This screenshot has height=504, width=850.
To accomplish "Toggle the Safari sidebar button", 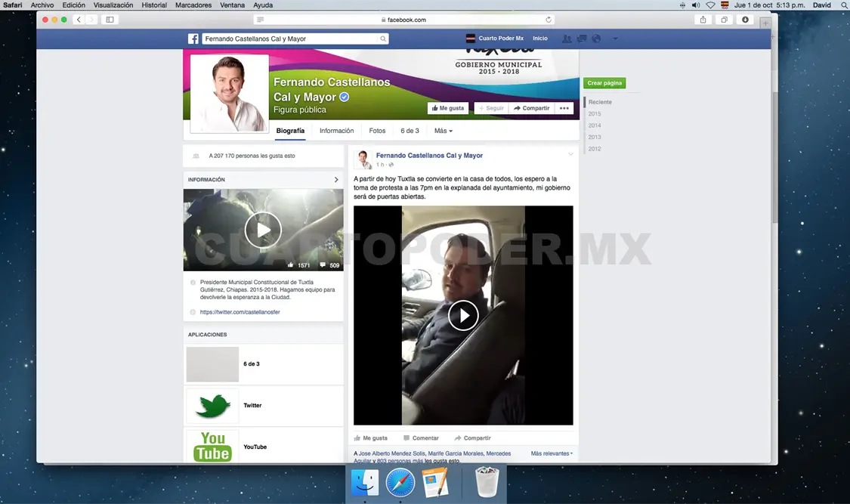I will tap(110, 20).
